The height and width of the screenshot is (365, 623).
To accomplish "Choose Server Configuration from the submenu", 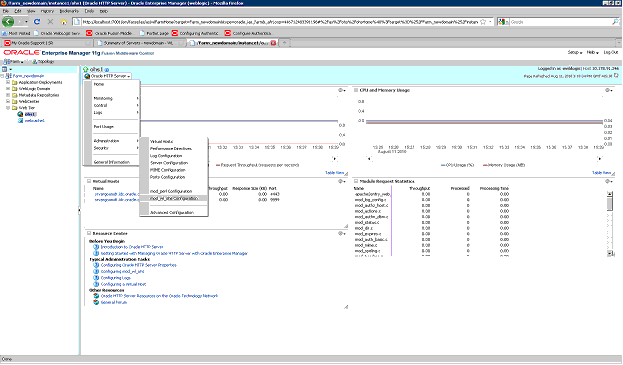I will (169, 163).
